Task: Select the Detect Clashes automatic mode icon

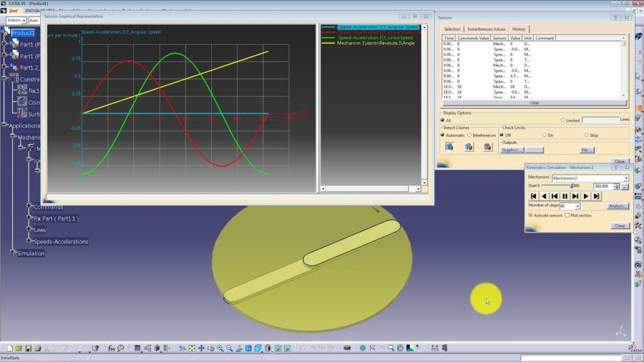Action: 450,146
